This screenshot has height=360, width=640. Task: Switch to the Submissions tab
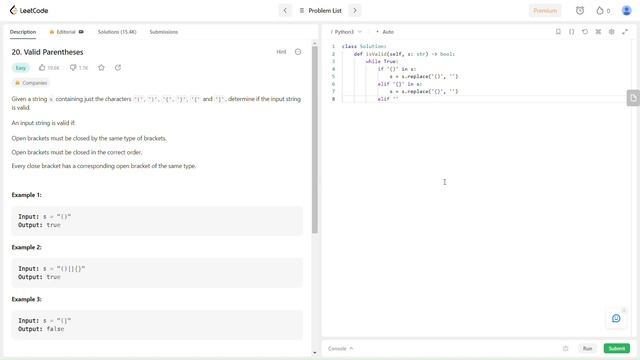coord(164,32)
